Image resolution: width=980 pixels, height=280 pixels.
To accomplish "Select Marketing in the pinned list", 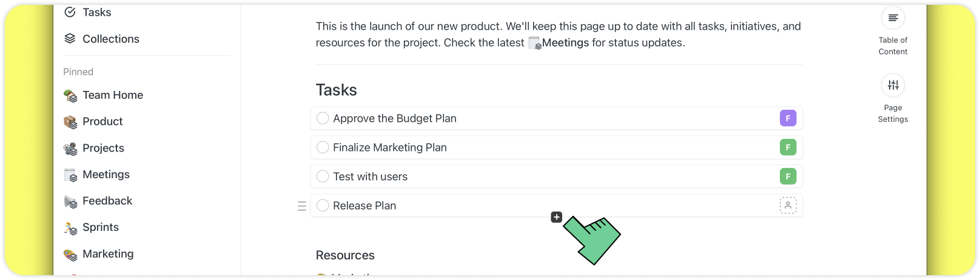I will [108, 254].
